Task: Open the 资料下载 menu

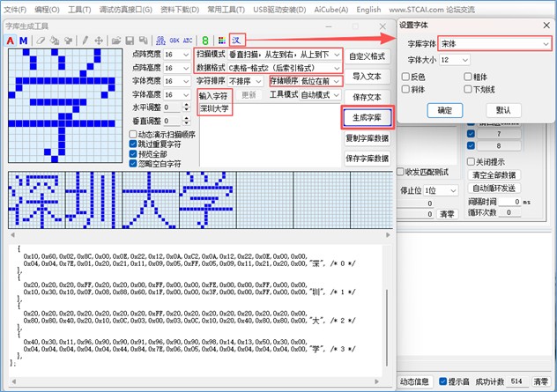Action: [182, 10]
